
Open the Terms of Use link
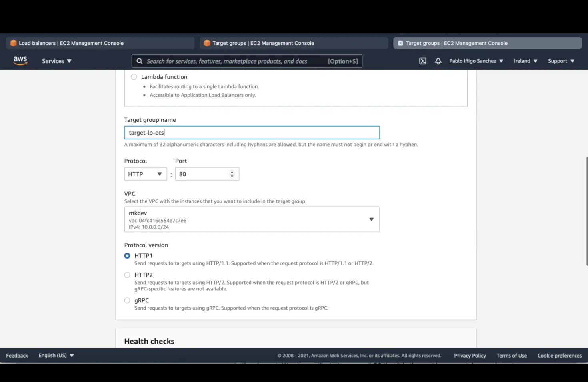coord(512,356)
